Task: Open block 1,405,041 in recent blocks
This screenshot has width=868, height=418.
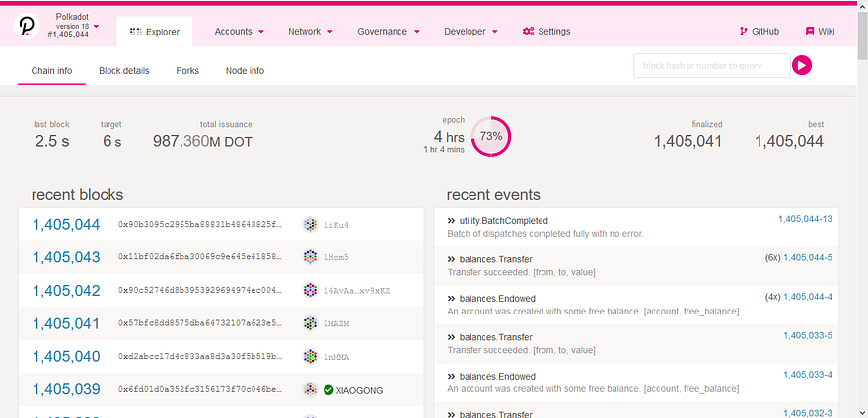Action: [66, 323]
